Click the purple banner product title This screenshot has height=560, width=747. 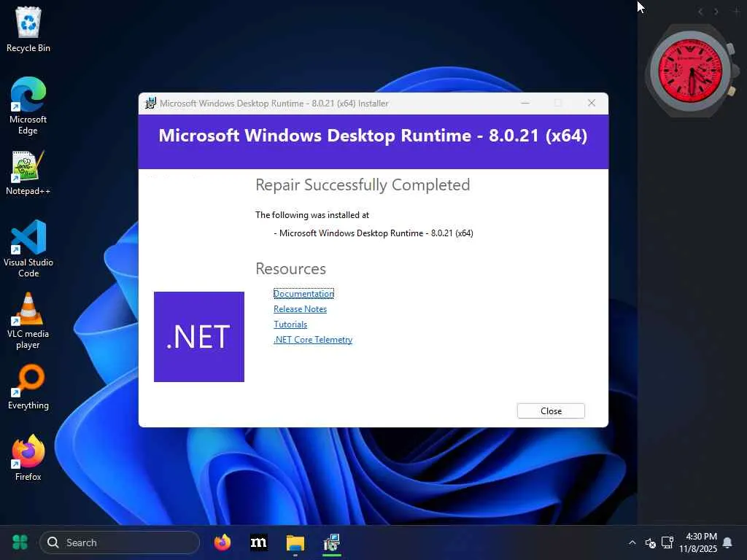tap(373, 136)
